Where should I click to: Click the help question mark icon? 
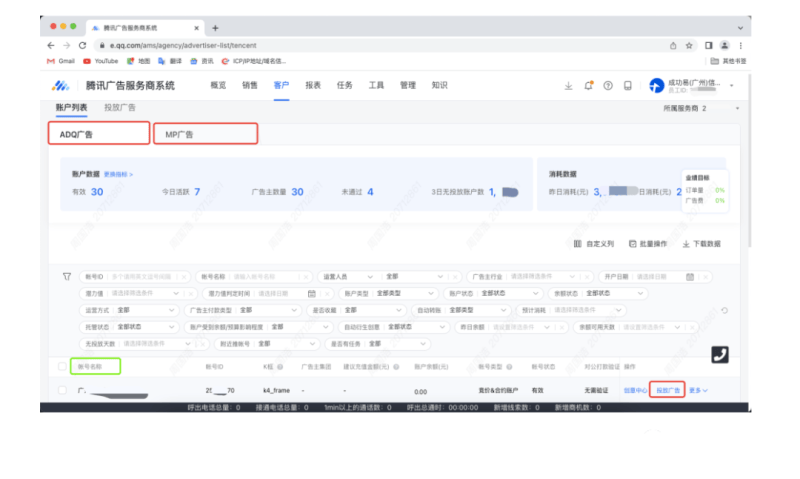tap(607, 86)
